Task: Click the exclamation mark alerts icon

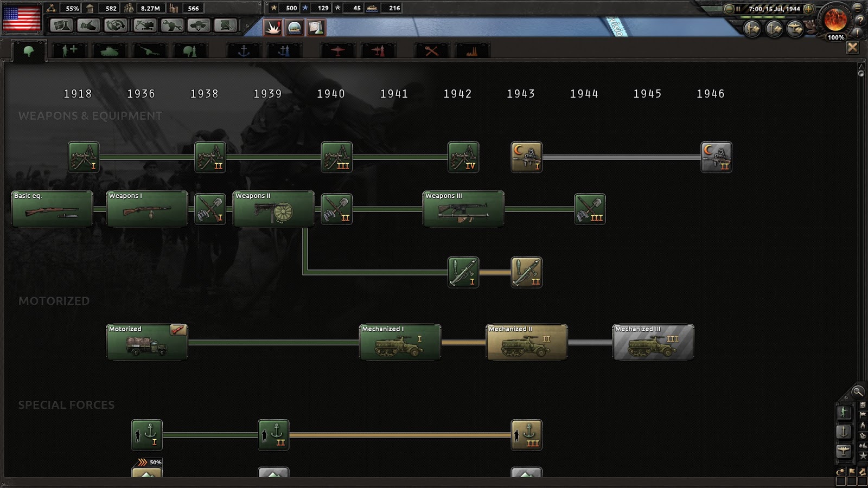Action: 859,33
